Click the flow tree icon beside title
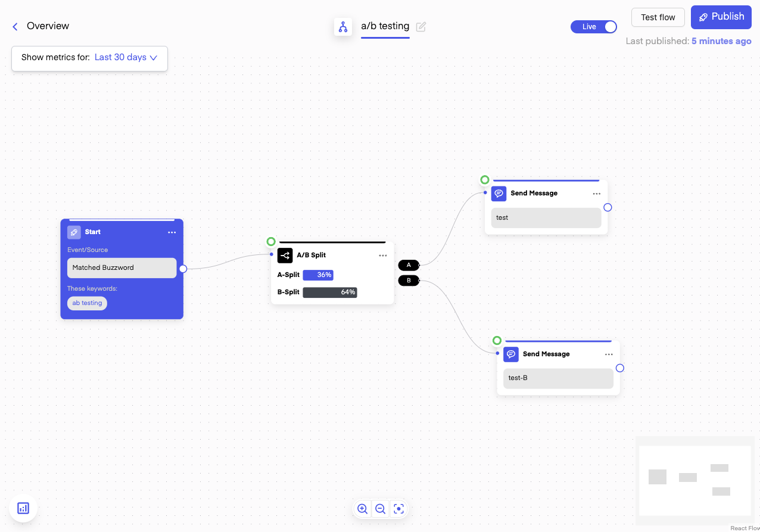Viewport: 760px width, 532px height. (x=343, y=27)
